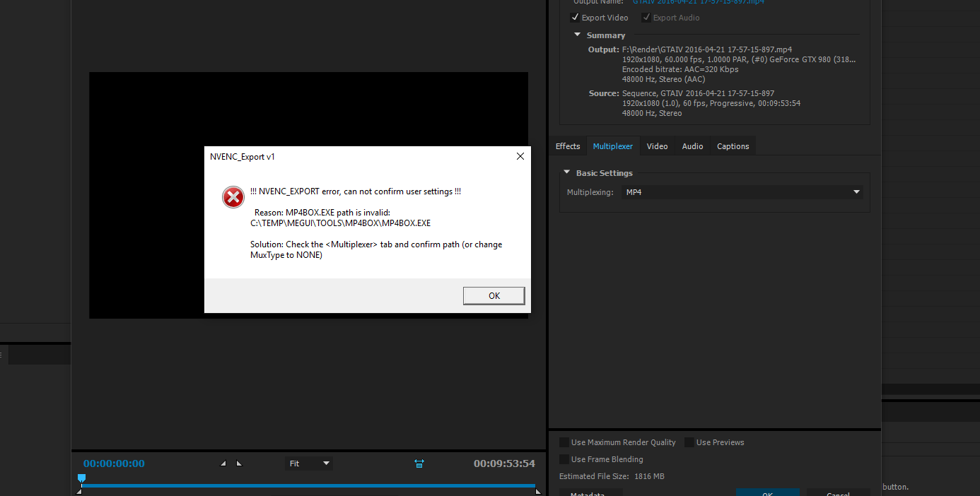Click the crop output icon above the timeline
Viewport: 980px width, 496px height.
(419, 463)
